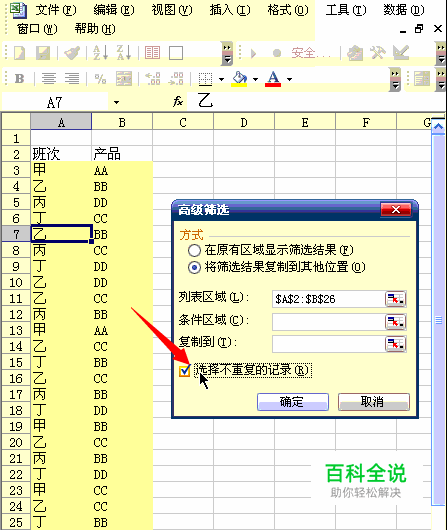Click the toolbar icon right of formatting bar
This screenshot has width=448, height=530.
click(x=422, y=79)
